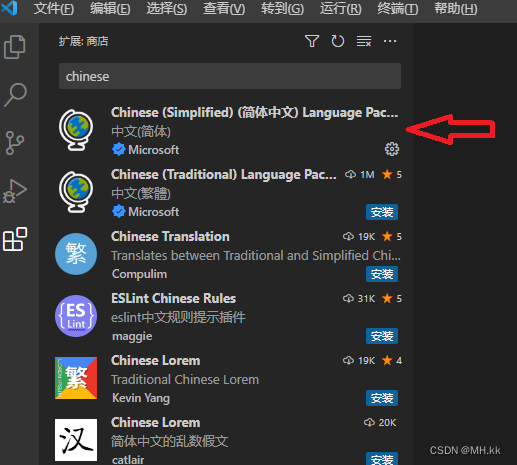Select Chinese (Simplified) Language Pack entry
The image size is (517, 465).
226,131
